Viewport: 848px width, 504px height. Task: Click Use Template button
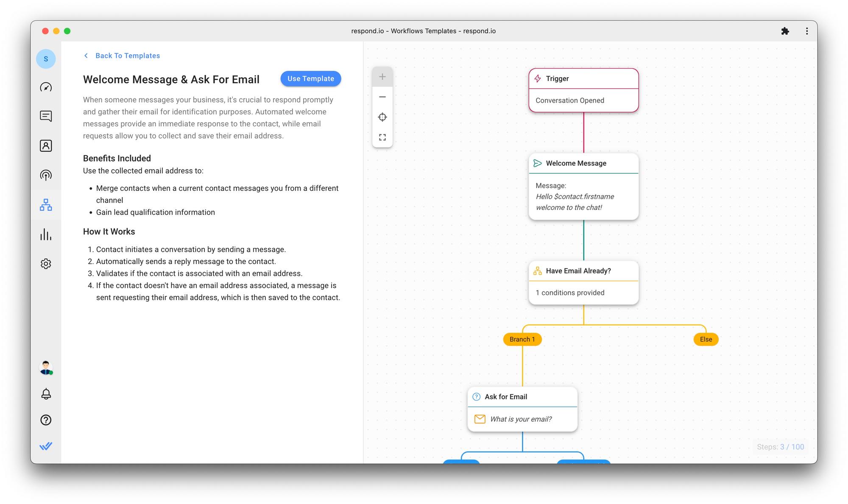pyautogui.click(x=311, y=78)
